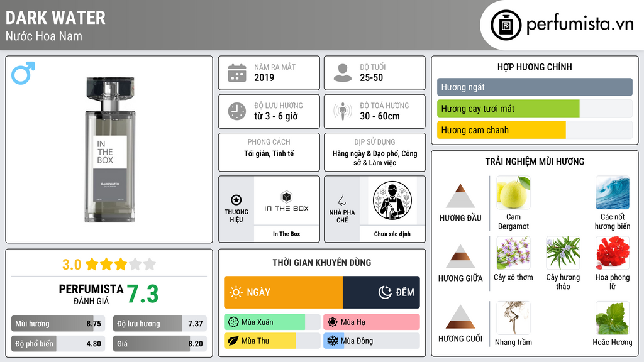Click the 30 - 60cm sillage value
The image size is (644, 362).
379,116
